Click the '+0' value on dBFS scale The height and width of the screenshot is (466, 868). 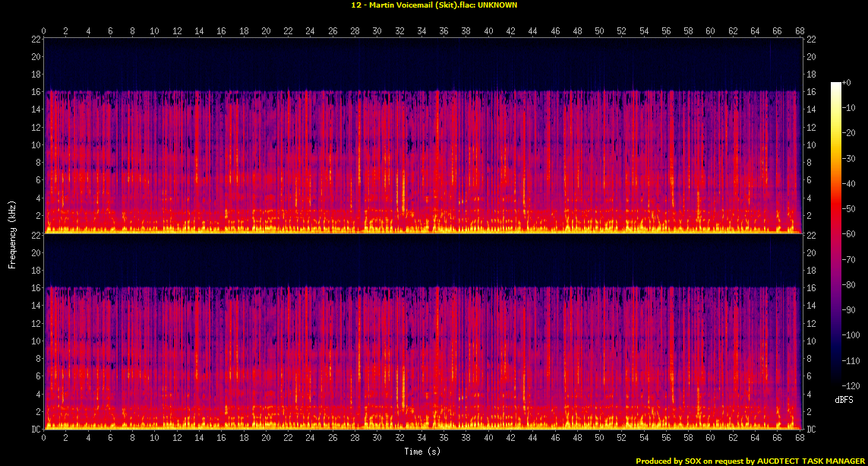coord(847,82)
